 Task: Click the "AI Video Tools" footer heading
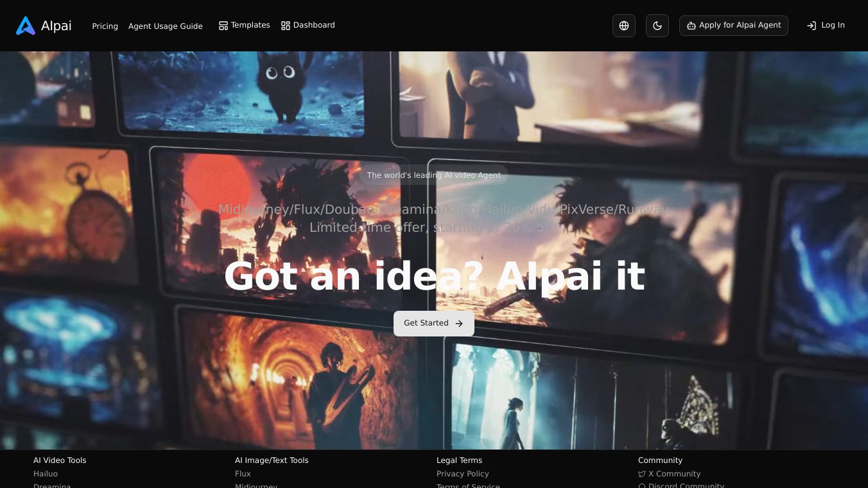pos(60,460)
